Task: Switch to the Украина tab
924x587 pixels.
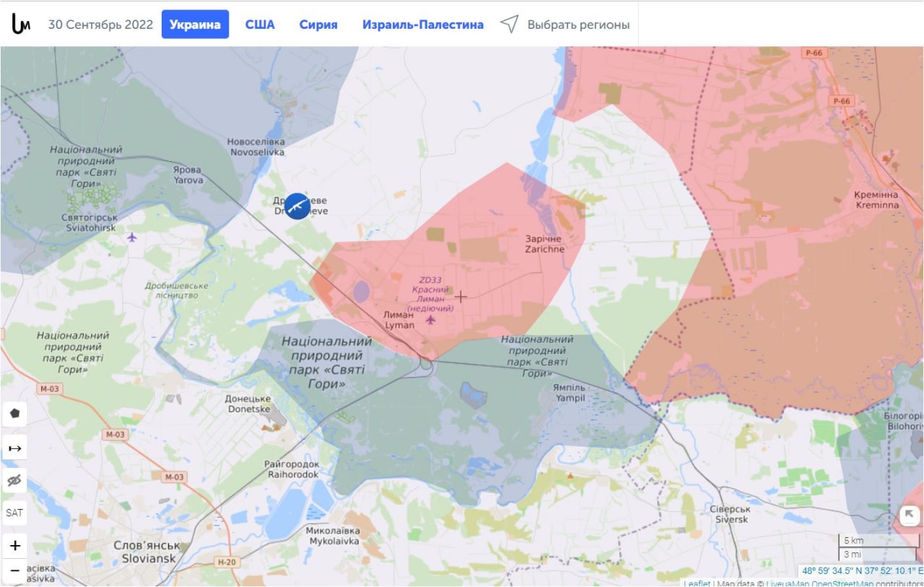Action: pyautogui.click(x=195, y=25)
